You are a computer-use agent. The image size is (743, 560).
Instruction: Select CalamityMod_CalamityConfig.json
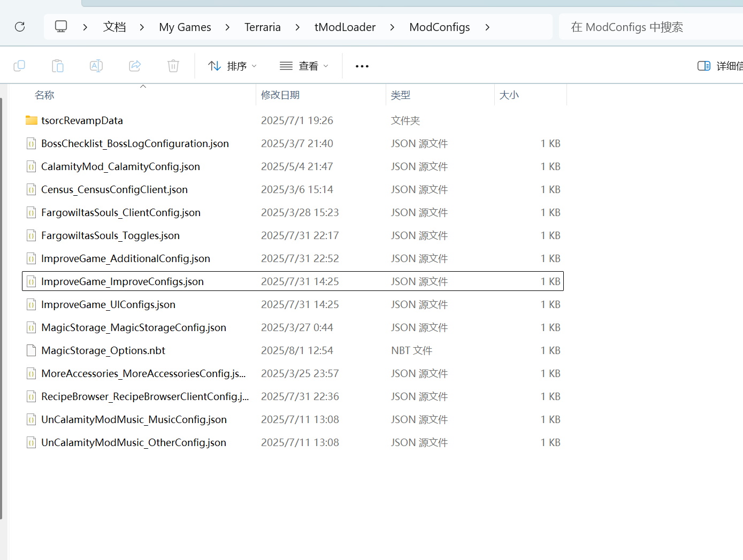[120, 166]
